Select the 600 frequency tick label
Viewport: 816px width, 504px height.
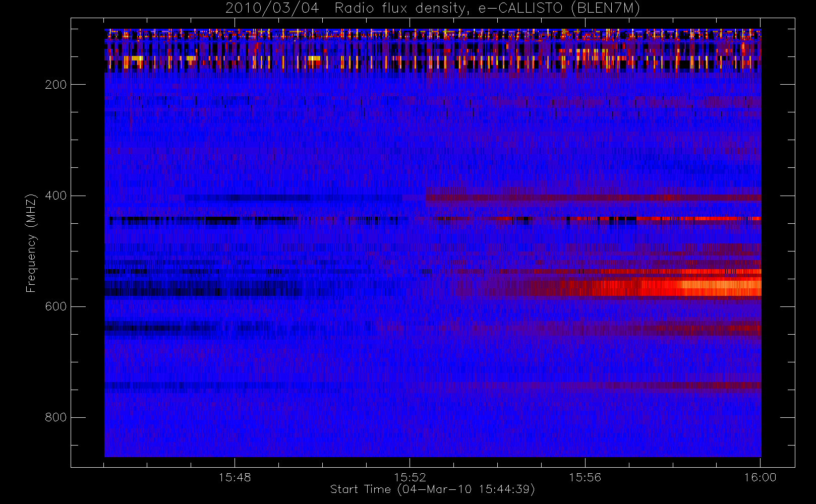coord(55,306)
